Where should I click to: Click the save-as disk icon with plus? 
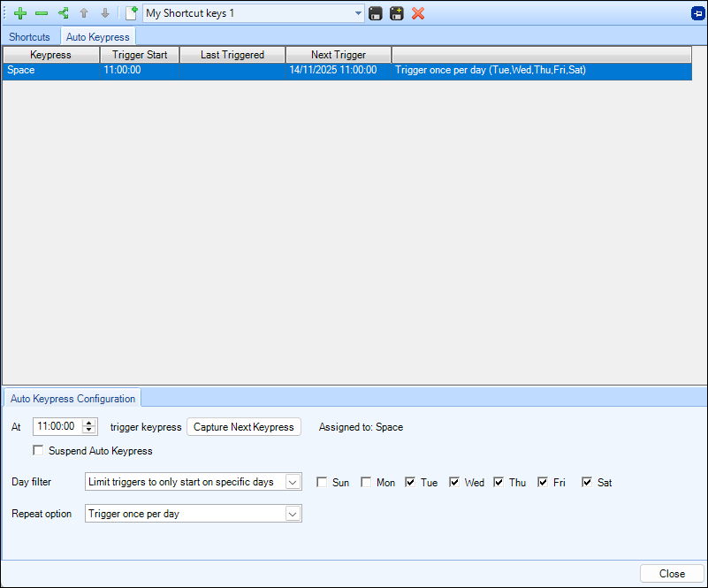tap(397, 13)
